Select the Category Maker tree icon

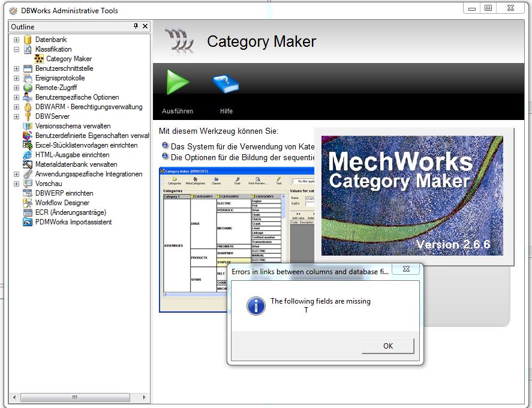(x=39, y=59)
